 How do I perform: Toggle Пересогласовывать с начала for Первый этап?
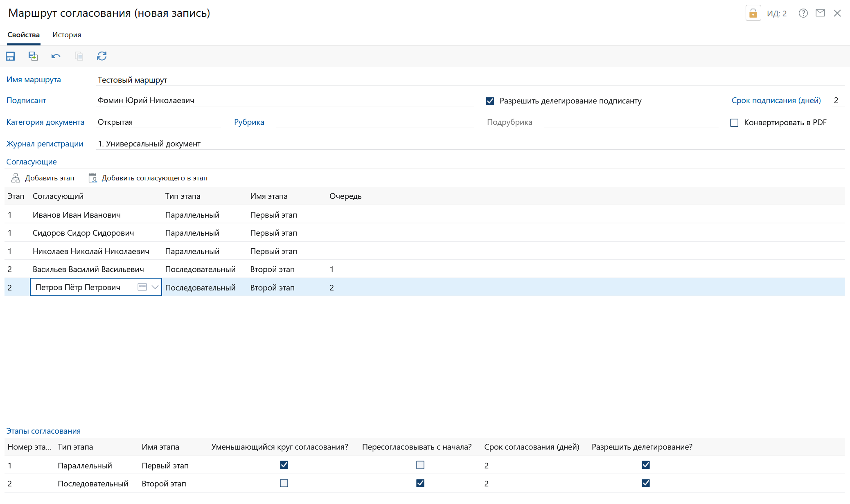pos(420,465)
